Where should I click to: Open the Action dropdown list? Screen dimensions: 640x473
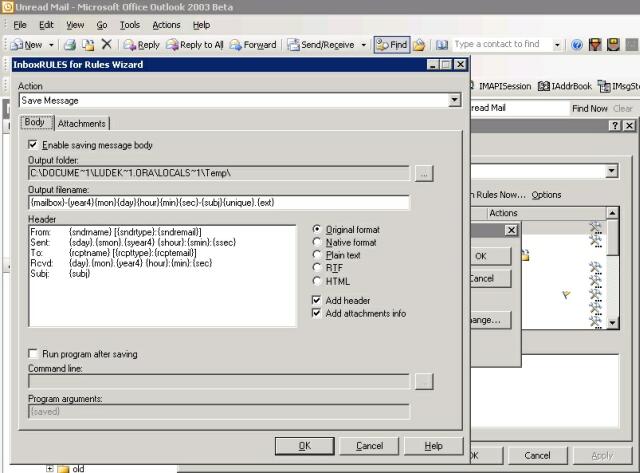pyautogui.click(x=454, y=101)
